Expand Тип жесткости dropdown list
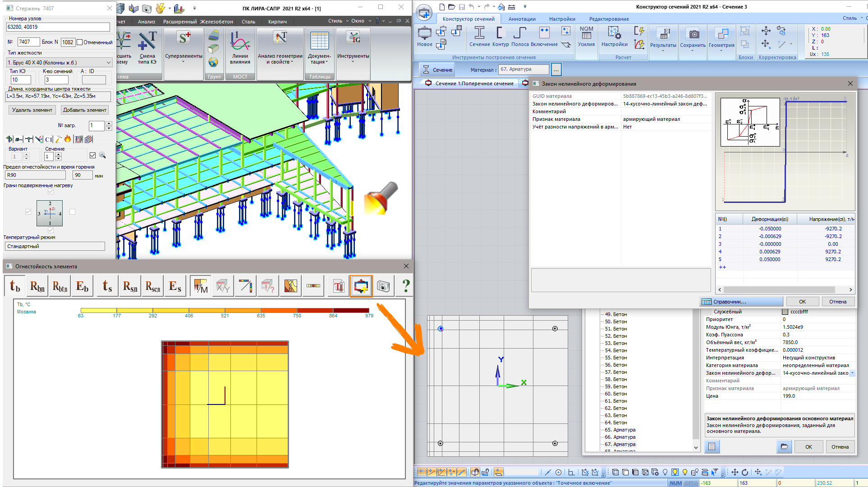 point(108,62)
